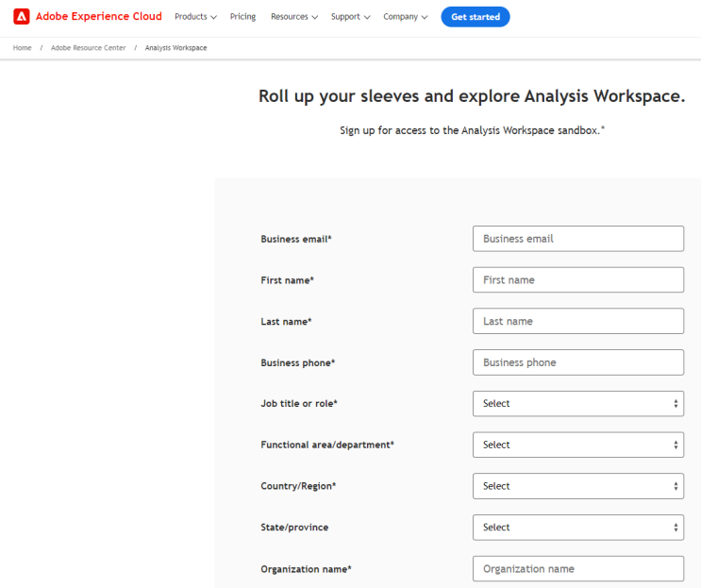
Task: Open the State/province dropdown
Action: point(578,528)
